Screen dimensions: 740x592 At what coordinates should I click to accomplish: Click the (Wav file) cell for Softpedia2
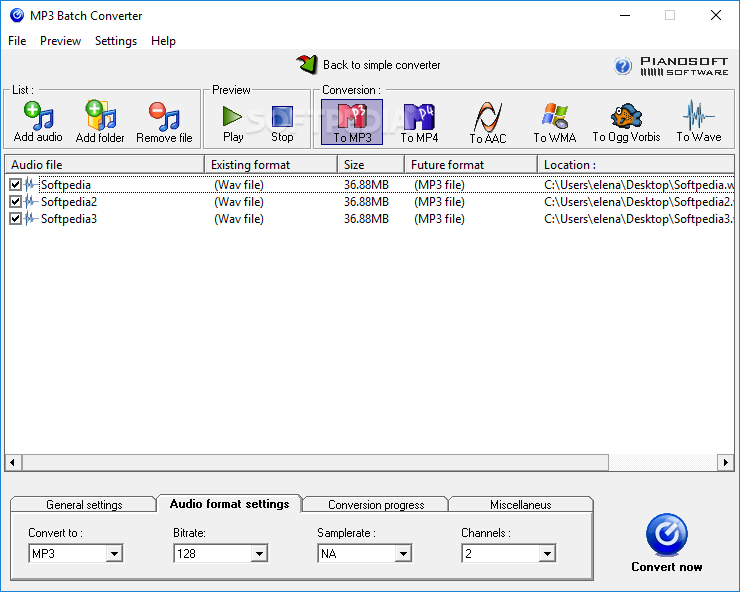(x=239, y=202)
